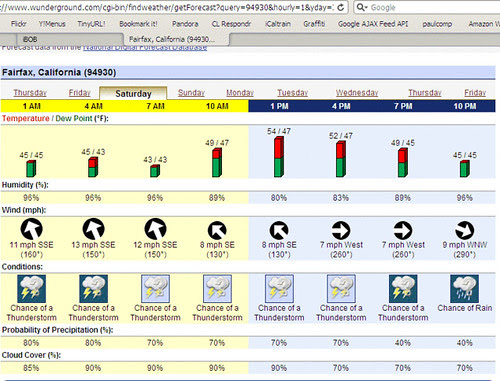
Task: Open the Graffiti bookmark
Action: coord(314,24)
